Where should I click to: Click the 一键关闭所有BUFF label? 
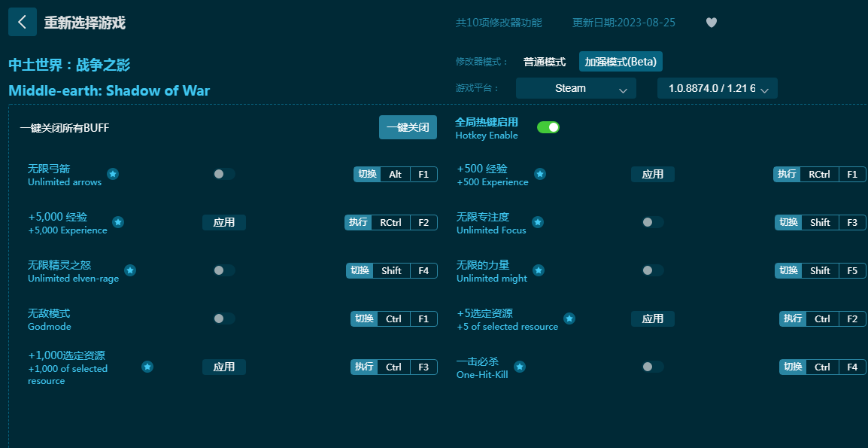tap(65, 128)
